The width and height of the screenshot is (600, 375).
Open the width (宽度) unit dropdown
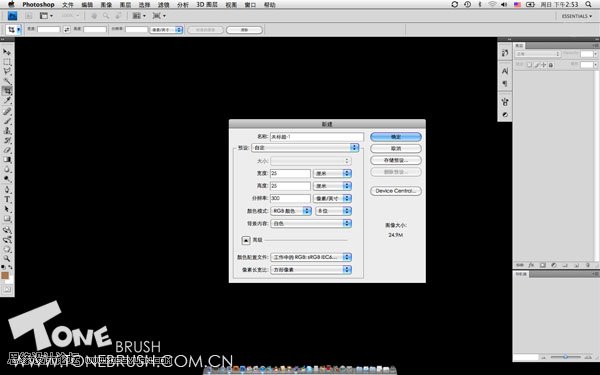[x=332, y=173]
